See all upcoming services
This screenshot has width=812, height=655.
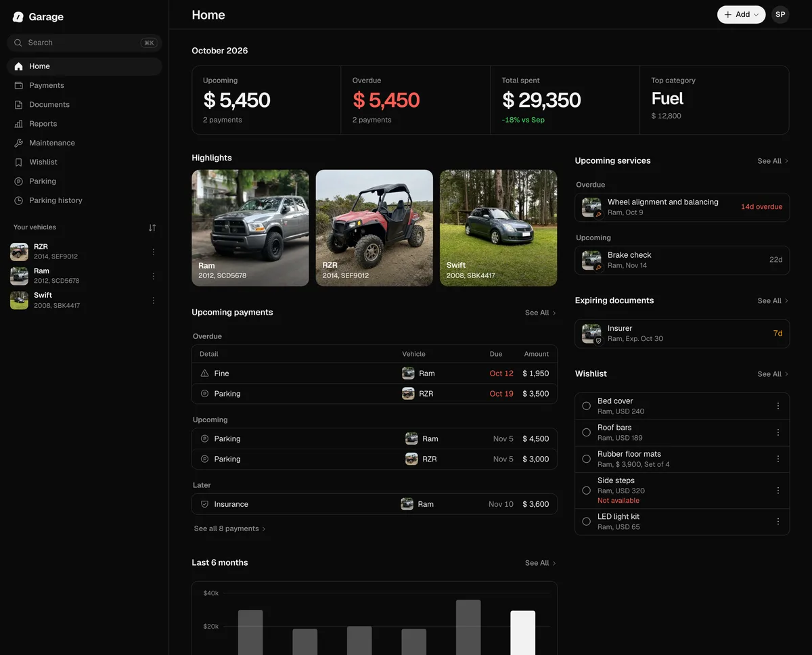coord(773,161)
